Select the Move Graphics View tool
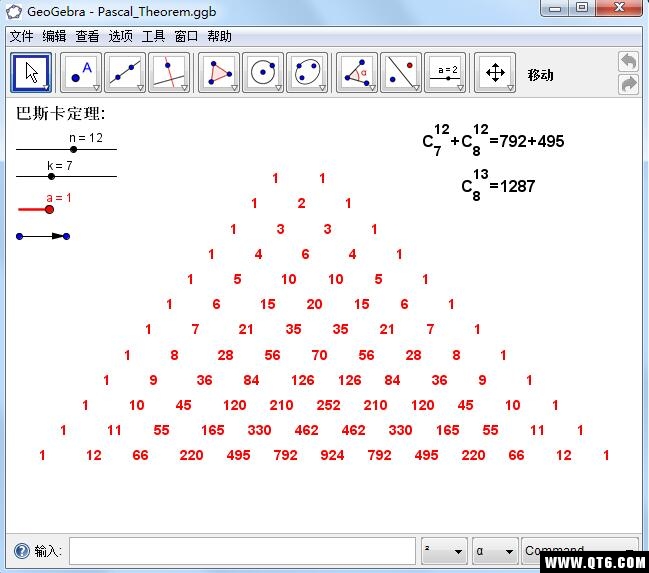The width and height of the screenshot is (649, 573). [x=495, y=72]
